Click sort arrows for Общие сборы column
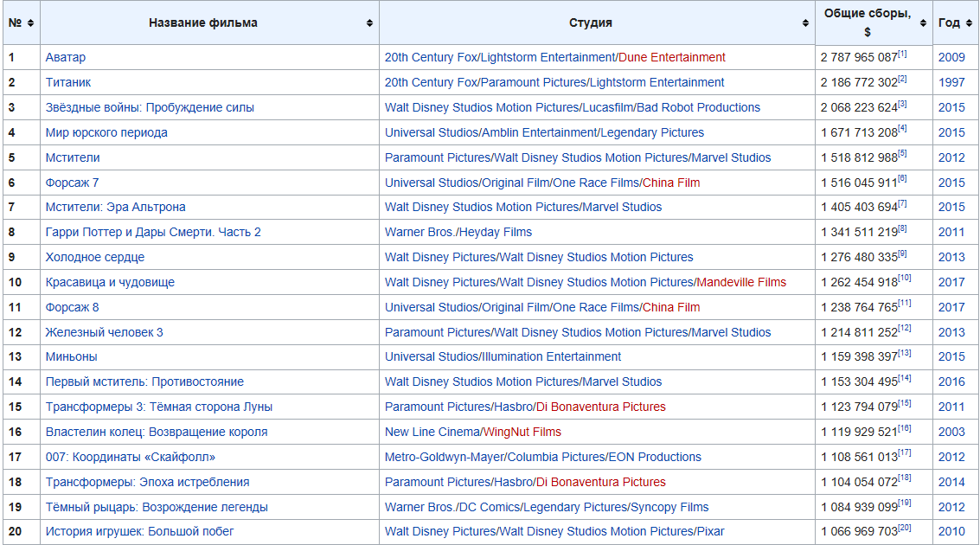This screenshot has width=980, height=545. coord(924,23)
